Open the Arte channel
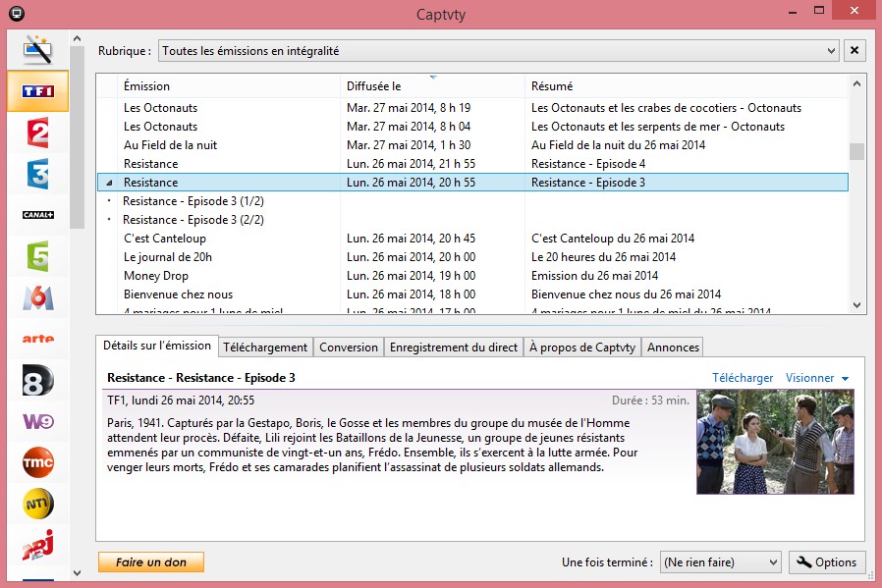This screenshot has height=588, width=882. 37,339
